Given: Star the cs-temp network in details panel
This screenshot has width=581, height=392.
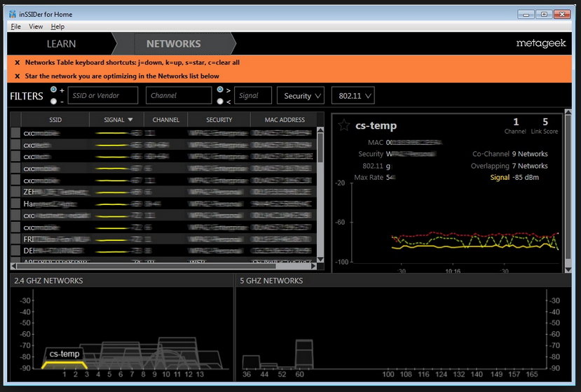Looking at the screenshot, I should coord(344,125).
